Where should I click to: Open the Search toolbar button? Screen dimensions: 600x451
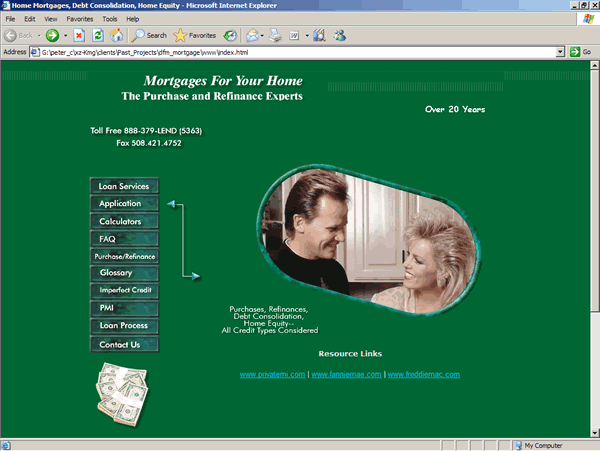coord(149,36)
